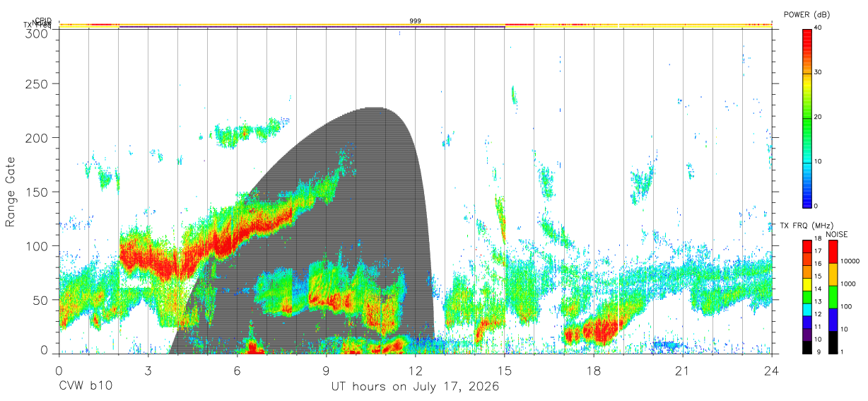Click the 1 label on NOISE scale
Image resolution: width=868 pixels, height=401 pixels.
[842, 351]
